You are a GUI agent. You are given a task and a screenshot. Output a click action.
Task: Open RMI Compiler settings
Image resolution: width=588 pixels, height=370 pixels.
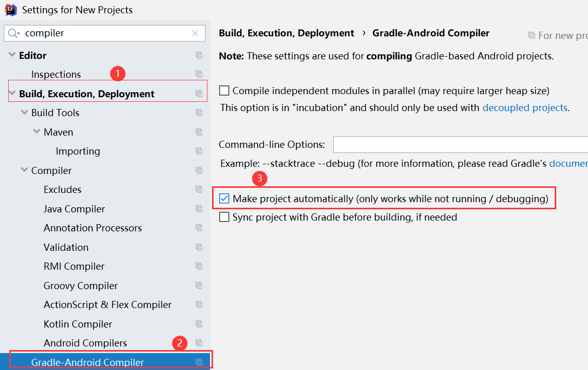[74, 266]
